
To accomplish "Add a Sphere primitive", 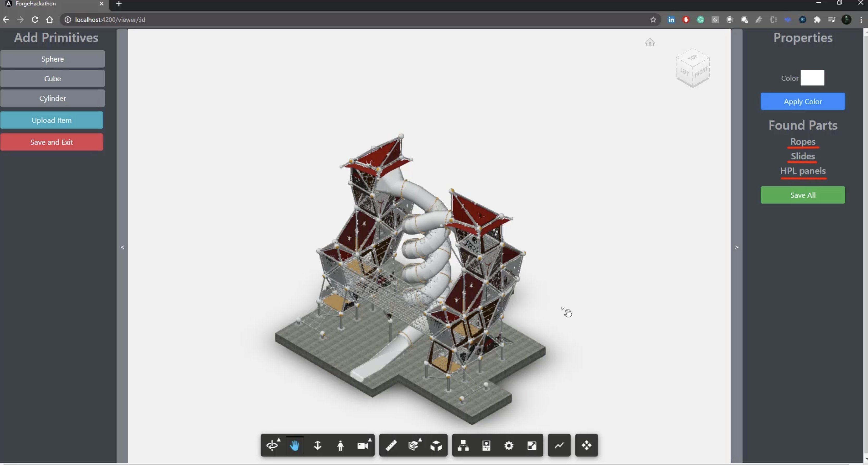I will [53, 59].
